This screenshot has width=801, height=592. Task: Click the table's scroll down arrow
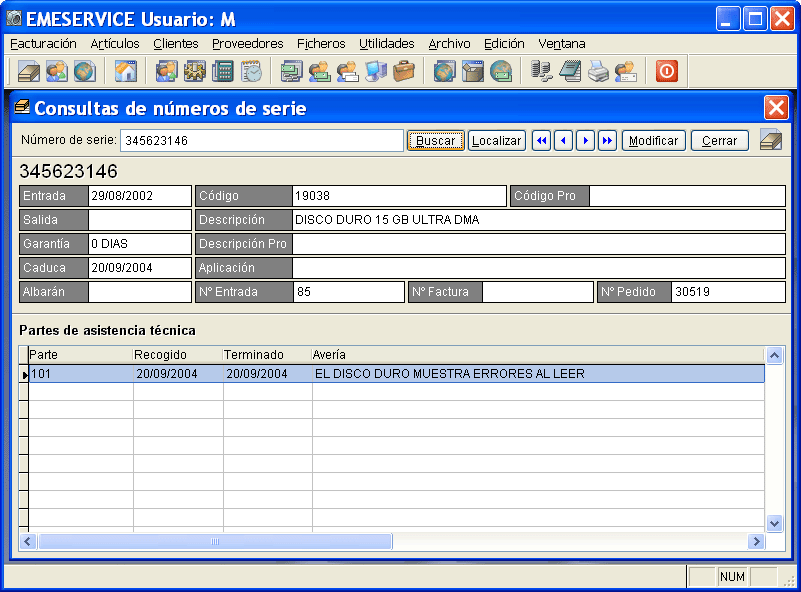tap(774, 524)
